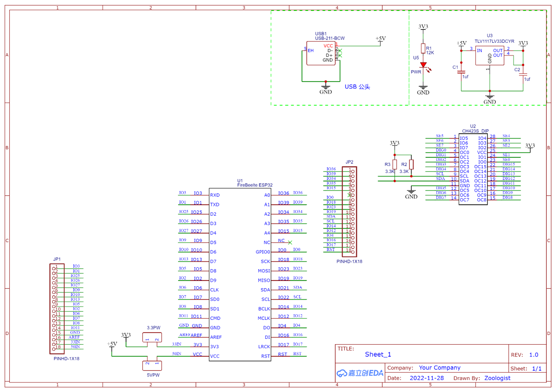This screenshot has height=392, width=556.
Task: Click the 'PINHD-1X18' label under JP2
Action: pos(350,261)
